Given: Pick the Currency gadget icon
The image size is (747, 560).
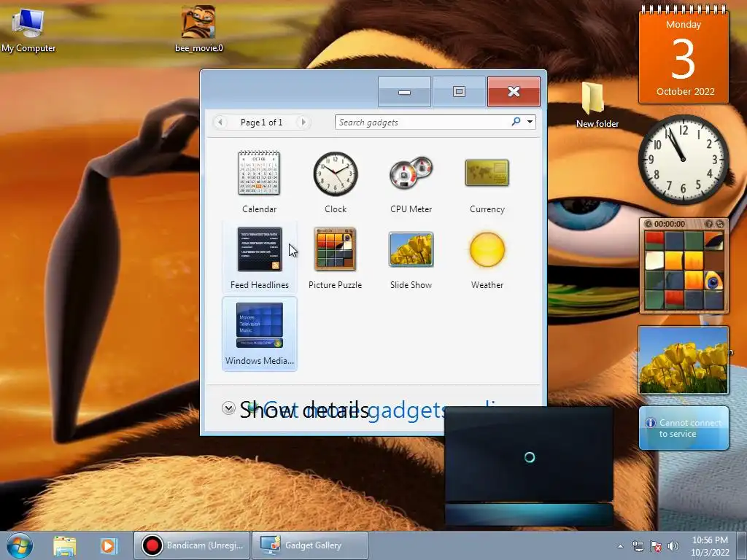Looking at the screenshot, I should (x=487, y=173).
